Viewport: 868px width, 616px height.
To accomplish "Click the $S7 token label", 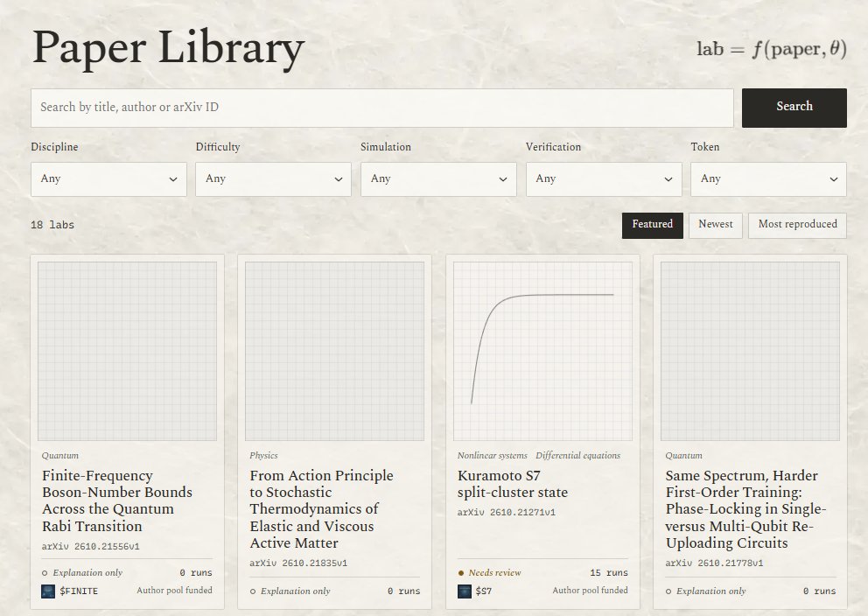I will click(483, 591).
